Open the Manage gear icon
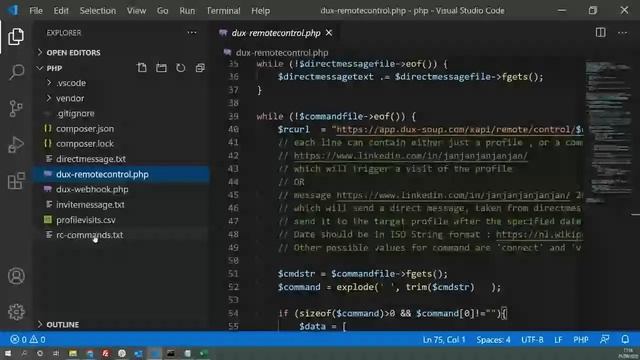The height and width of the screenshot is (360, 640). (16, 312)
